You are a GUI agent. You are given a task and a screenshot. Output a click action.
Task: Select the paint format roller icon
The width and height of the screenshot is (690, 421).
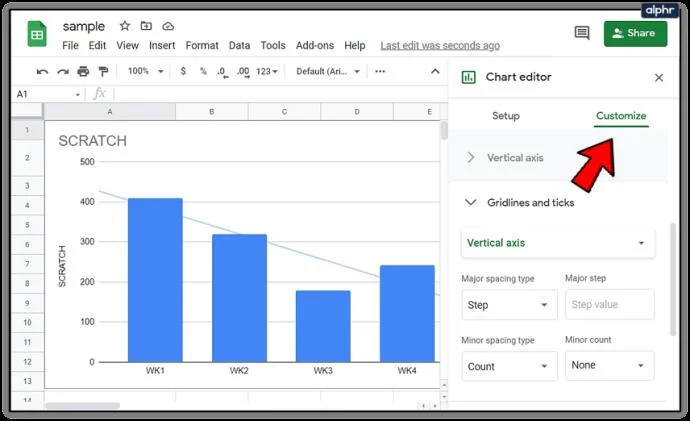(x=103, y=71)
